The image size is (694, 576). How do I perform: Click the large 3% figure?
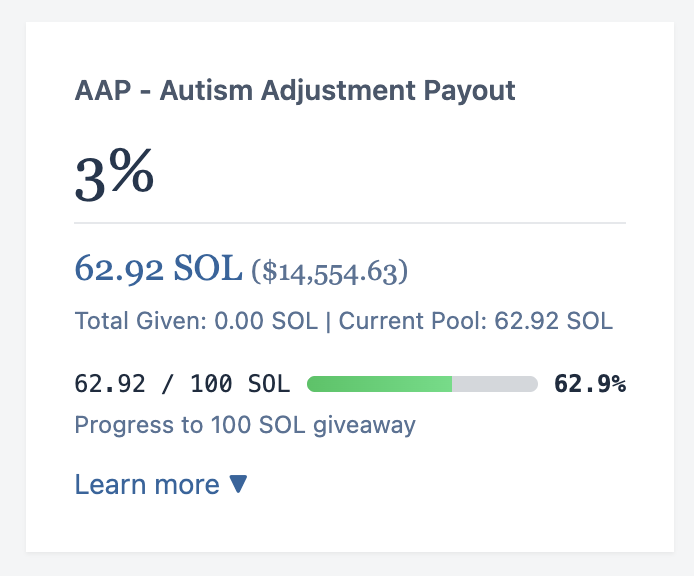[x=114, y=175]
